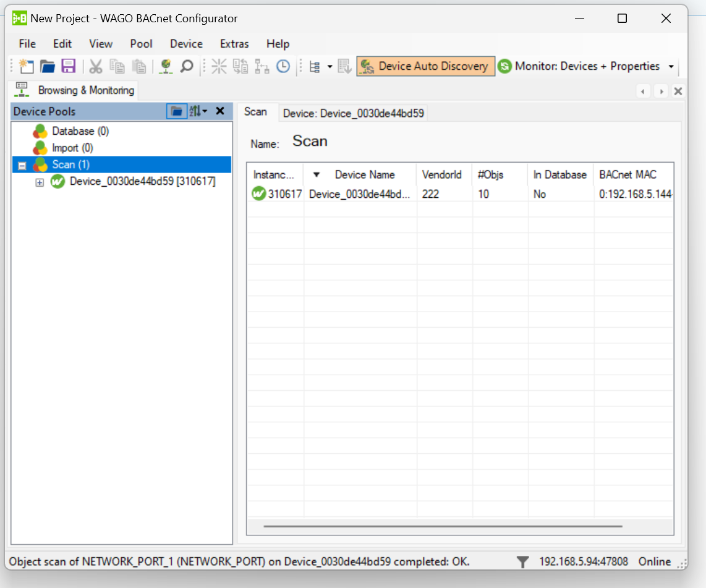Select the Scan (1) pool
Screen dimensions: 706x588
tap(70, 164)
